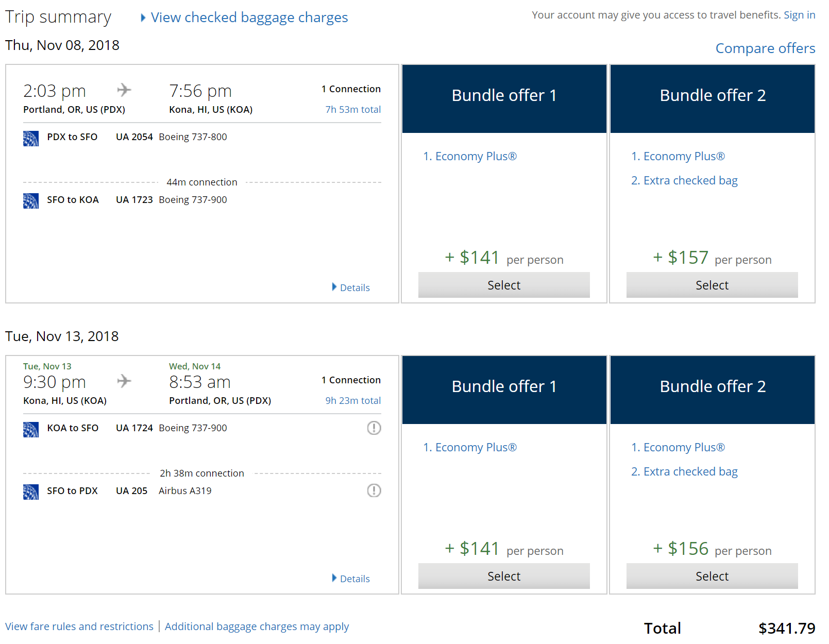Click the airplane icon on the Nov 13 flight
The width and height of the screenshot is (829, 644).
click(124, 381)
